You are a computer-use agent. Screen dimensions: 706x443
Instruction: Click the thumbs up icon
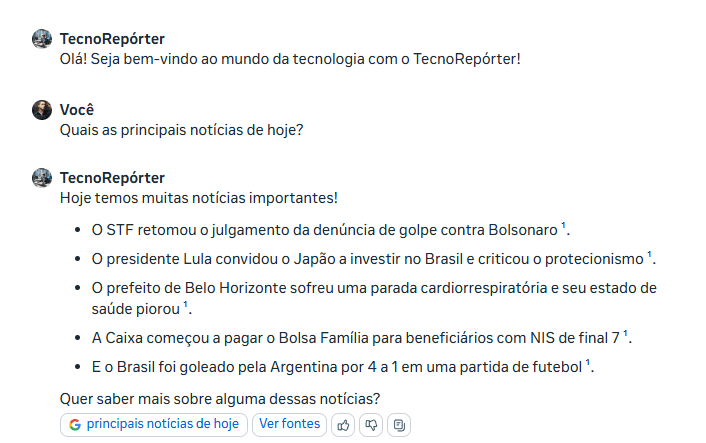(343, 425)
